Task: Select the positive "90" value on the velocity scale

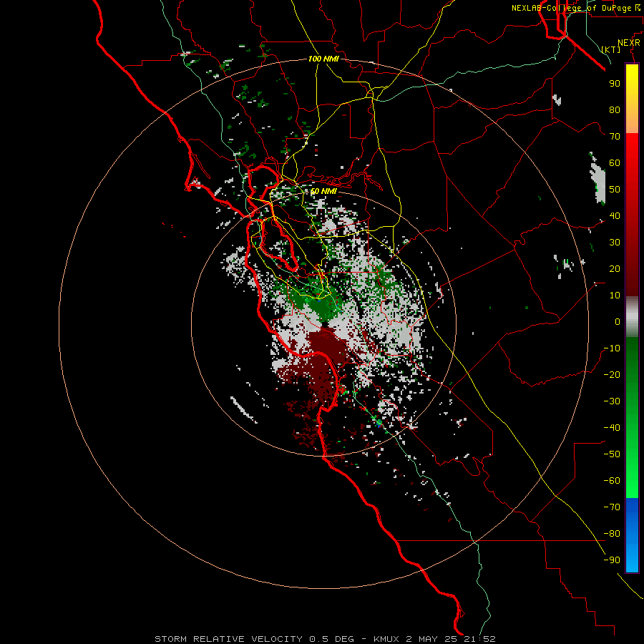Action: [615, 84]
